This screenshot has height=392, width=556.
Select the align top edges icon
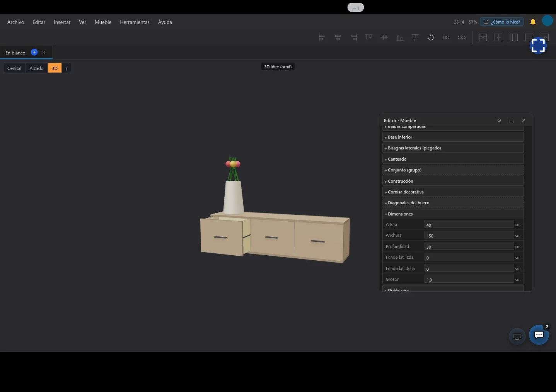pyautogui.click(x=369, y=37)
